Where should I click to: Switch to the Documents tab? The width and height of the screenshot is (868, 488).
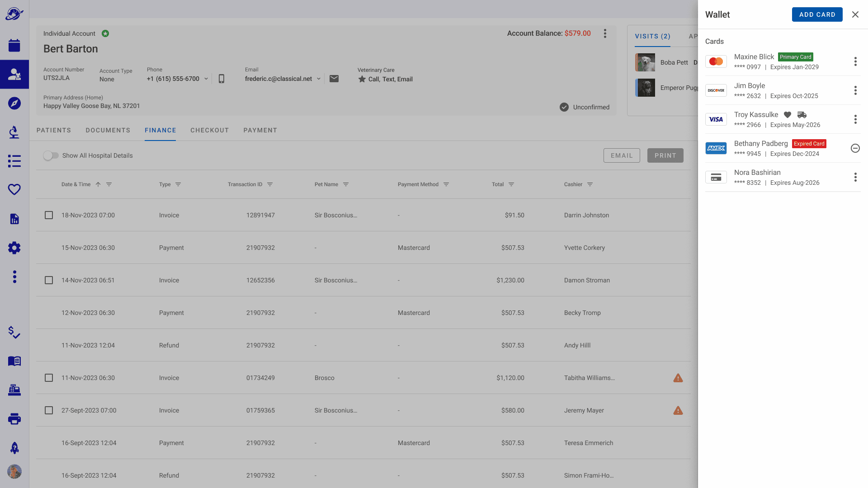click(x=108, y=130)
